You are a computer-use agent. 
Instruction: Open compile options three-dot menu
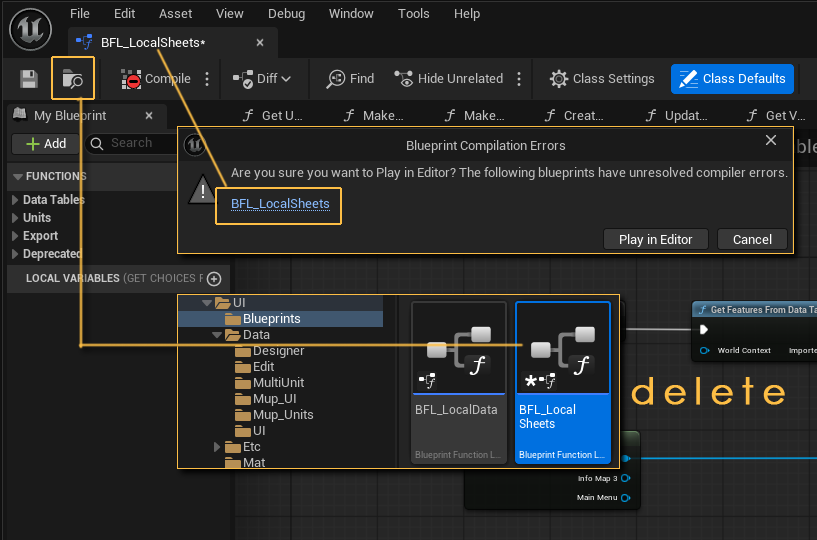207,79
